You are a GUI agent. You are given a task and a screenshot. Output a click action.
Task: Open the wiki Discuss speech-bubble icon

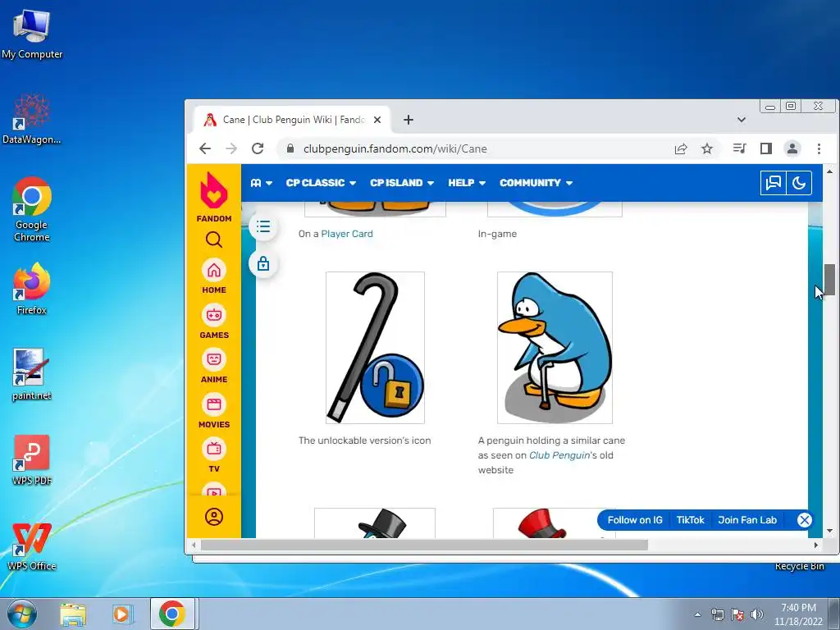[x=773, y=183]
